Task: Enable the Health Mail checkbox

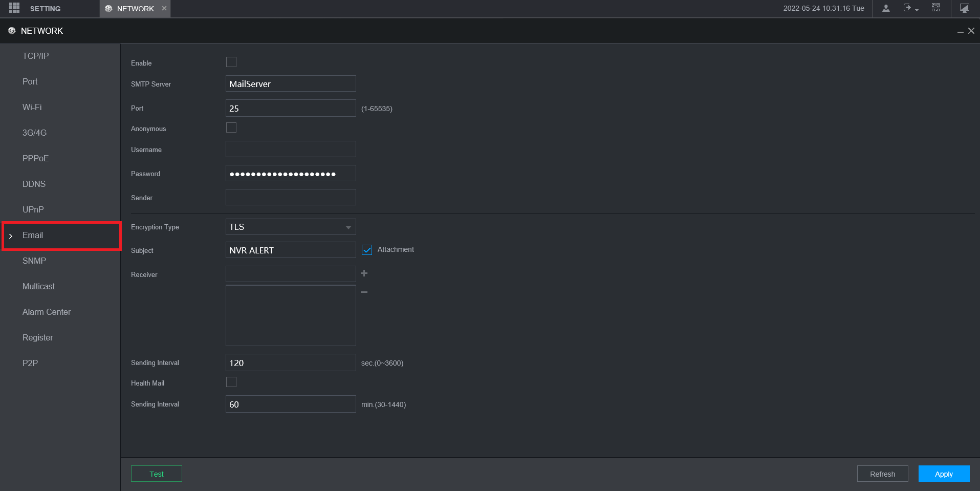Action: (231, 382)
